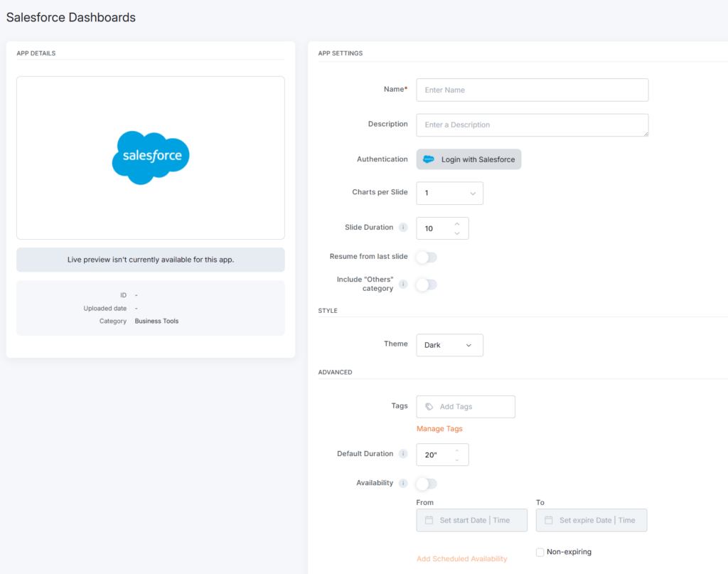Click the Enter Name input field

[532, 90]
